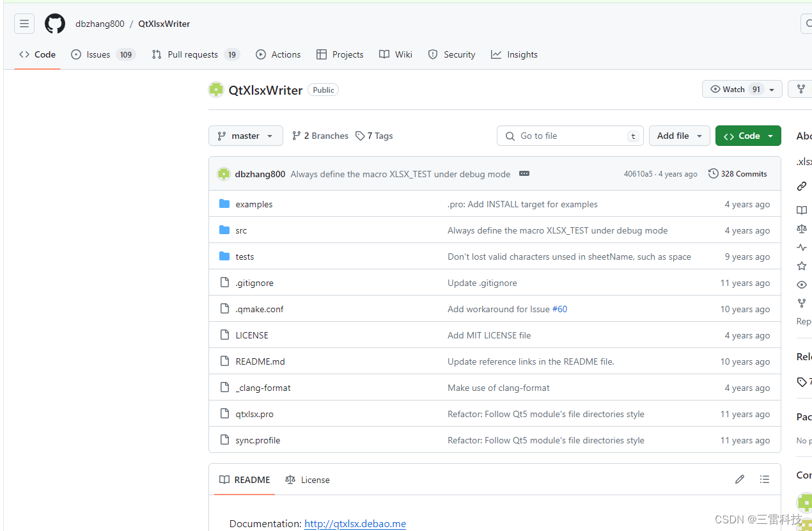
Task: Open the tests folder
Action: (x=245, y=257)
